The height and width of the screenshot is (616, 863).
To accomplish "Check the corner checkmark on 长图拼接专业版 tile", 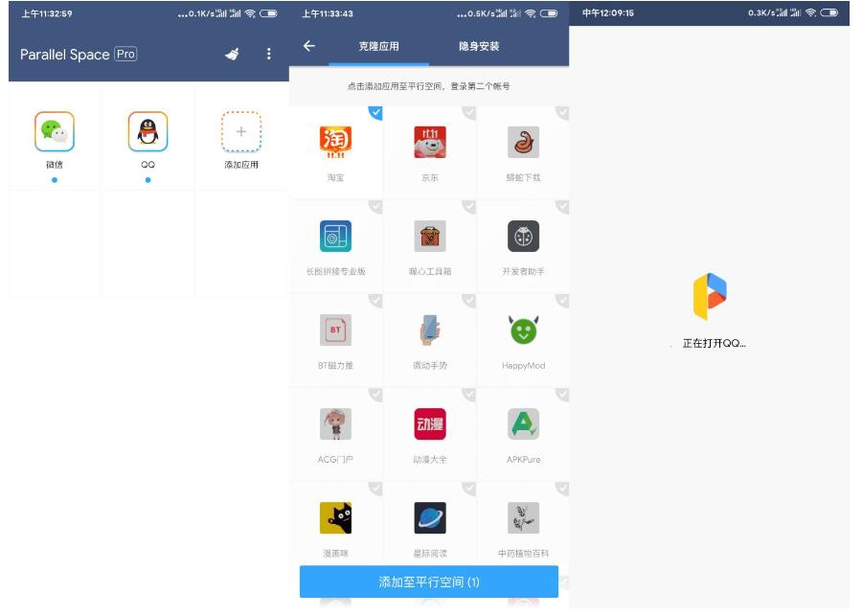I will click(x=375, y=207).
